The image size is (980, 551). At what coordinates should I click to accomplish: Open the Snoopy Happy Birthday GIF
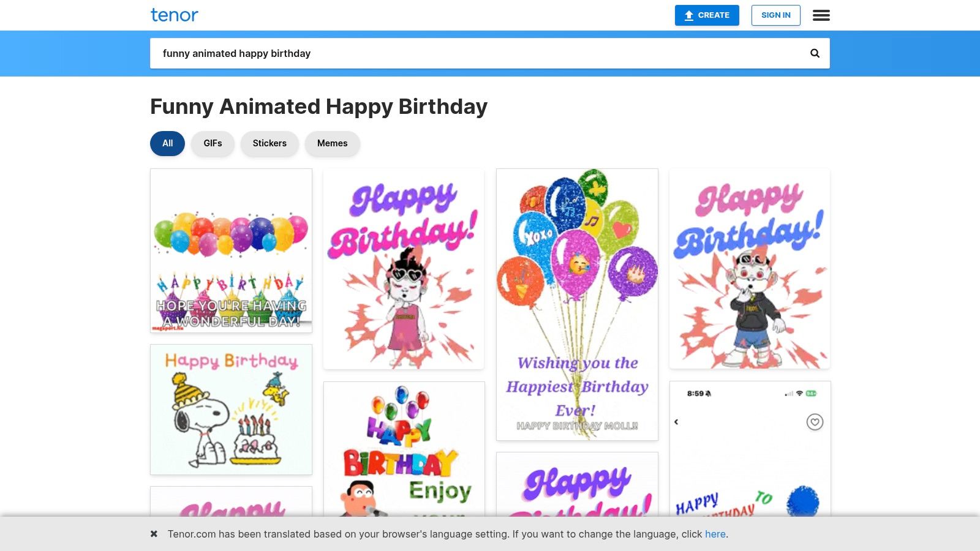[231, 410]
